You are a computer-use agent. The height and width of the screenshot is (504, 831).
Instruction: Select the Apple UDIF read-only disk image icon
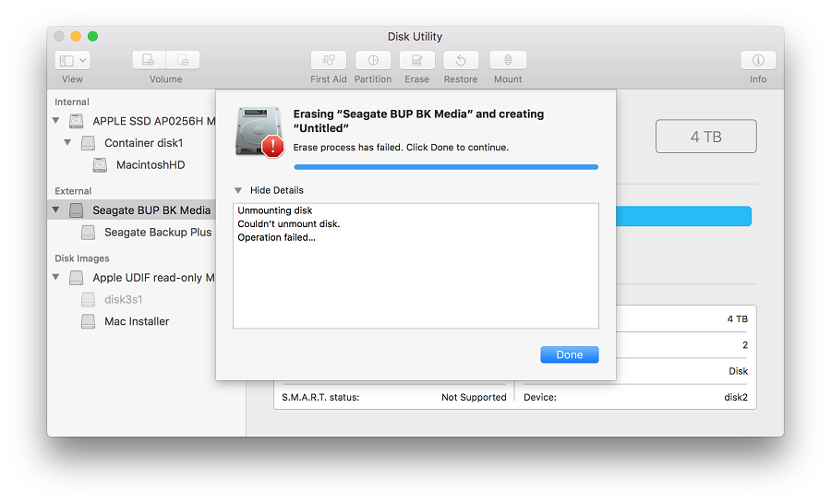pyautogui.click(x=77, y=277)
